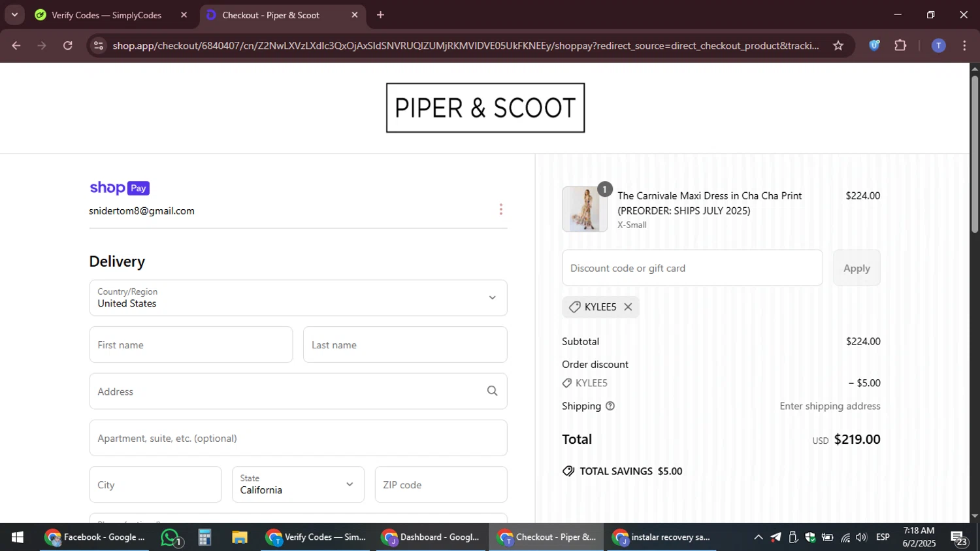Open Checkout - Piper & window in taskbar
Viewport: 980px width, 551px height.
547,537
